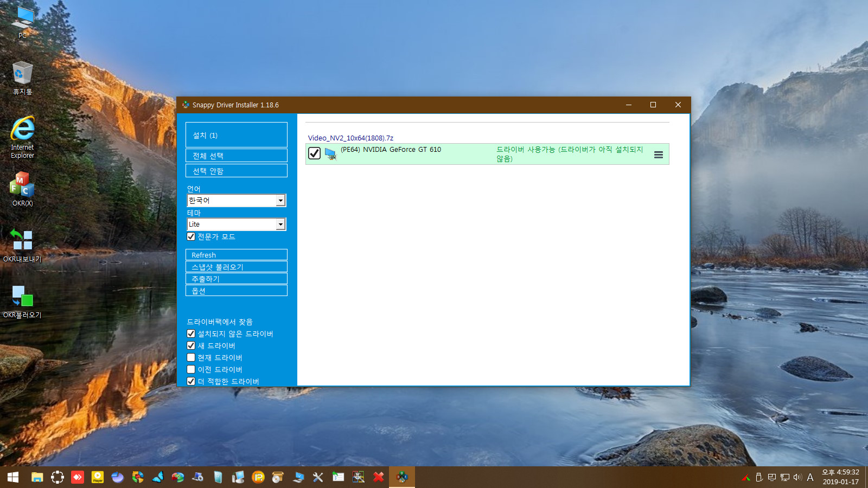Image resolution: width=868 pixels, height=488 pixels.
Task: Open the computer-with-gear icon in the taskbar
Action: 197,477
